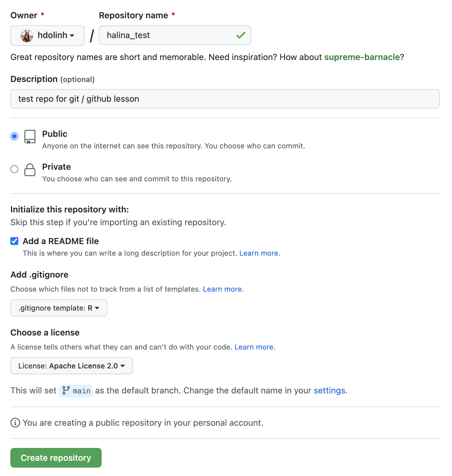The width and height of the screenshot is (452, 476).
Task: Click the hdolinh owner avatar image
Action: click(x=27, y=36)
